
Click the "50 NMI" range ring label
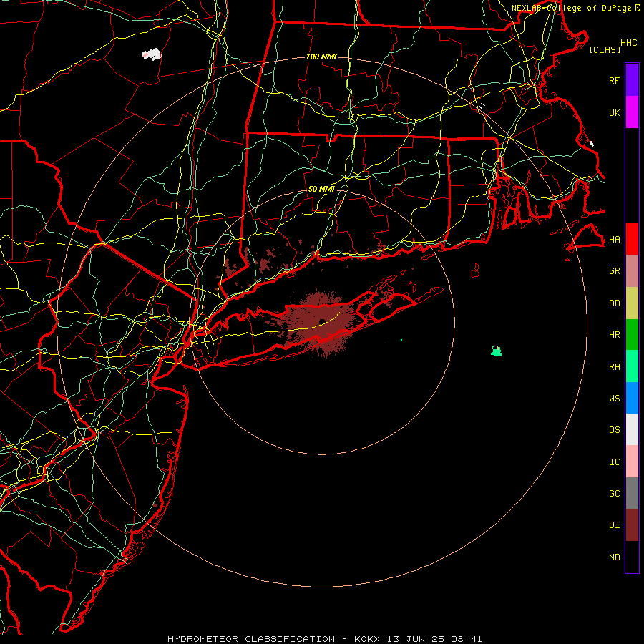321,189
